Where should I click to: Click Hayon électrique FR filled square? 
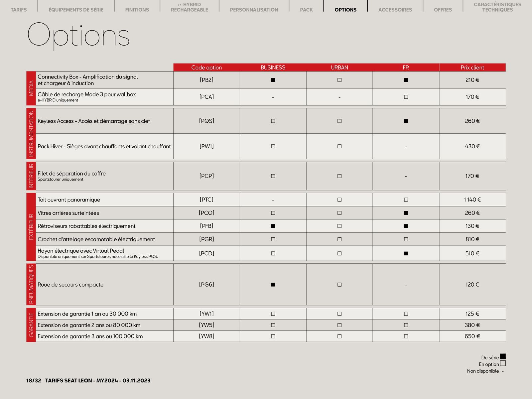pyautogui.click(x=406, y=253)
